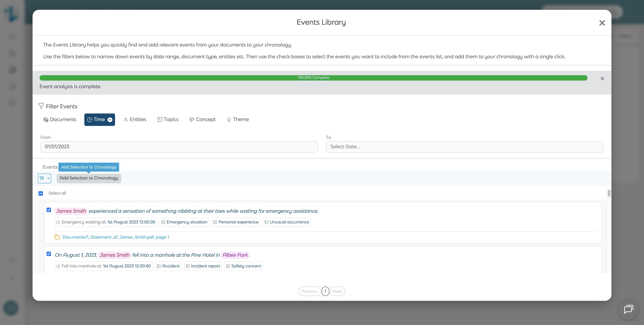Image resolution: width=644 pixels, height=325 pixels.
Task: Click the Filter Events funnel icon
Action: pos(41,106)
